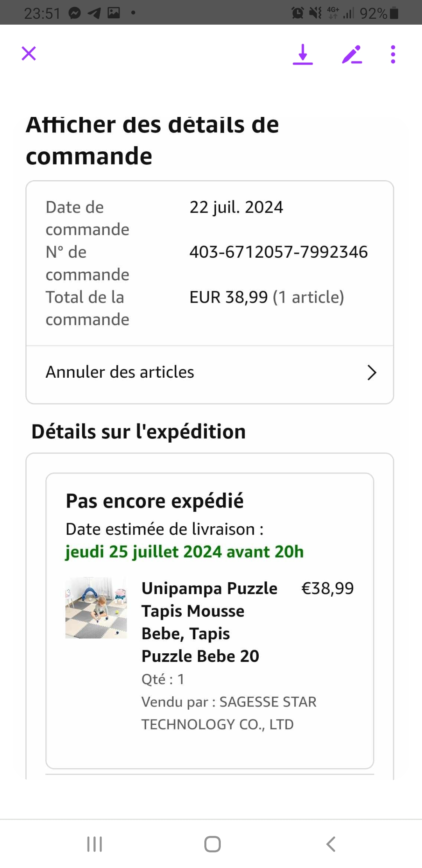Tap the Android recent apps button
Image resolution: width=422 pixels, height=868 pixels.
click(95, 844)
